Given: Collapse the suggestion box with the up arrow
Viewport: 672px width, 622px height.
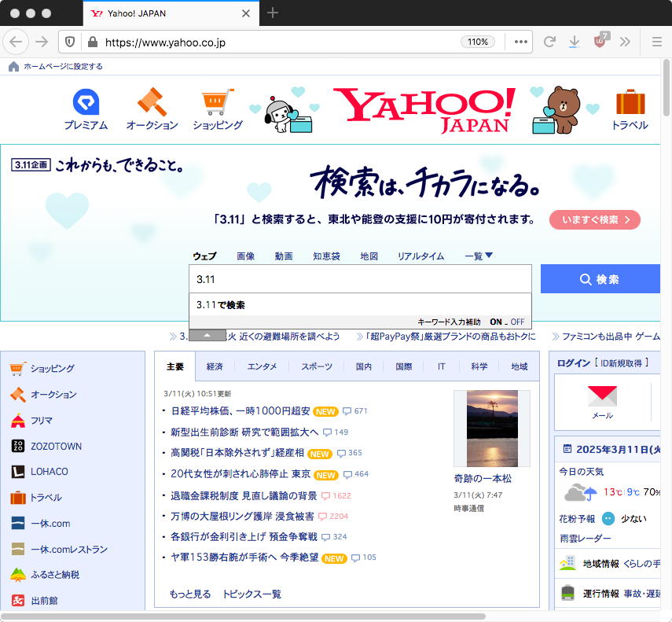Looking at the screenshot, I should (207, 335).
